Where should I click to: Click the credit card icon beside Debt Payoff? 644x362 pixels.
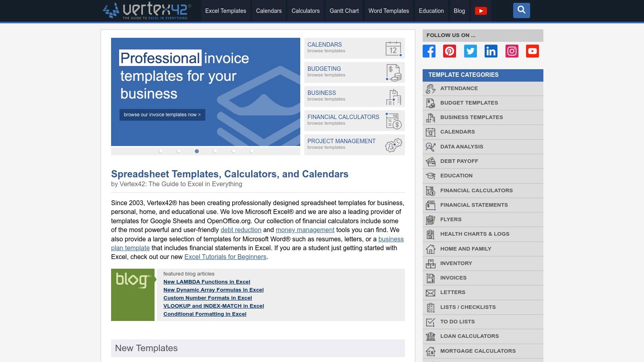[x=431, y=161]
